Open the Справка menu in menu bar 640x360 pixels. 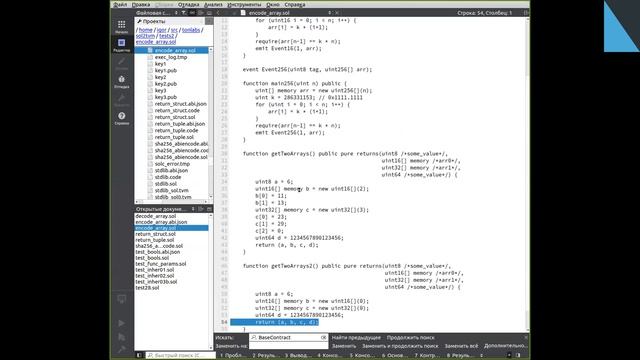[295, 4]
